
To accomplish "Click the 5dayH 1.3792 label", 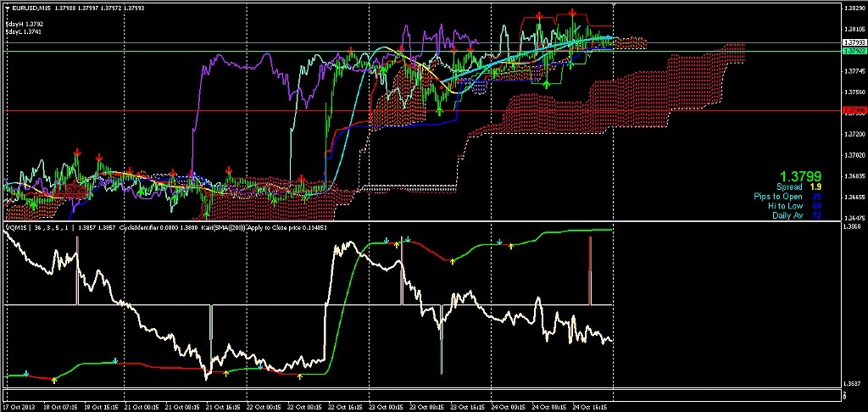I will (x=25, y=25).
